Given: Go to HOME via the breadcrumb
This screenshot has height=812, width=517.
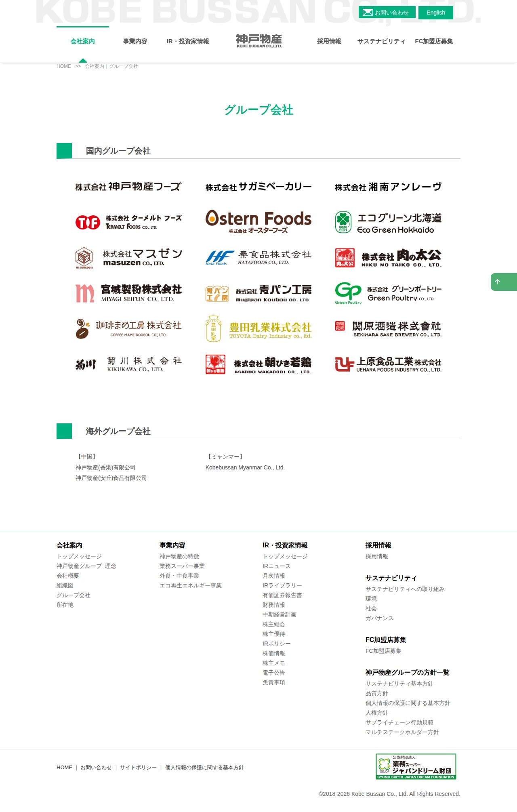Looking at the screenshot, I should [64, 66].
